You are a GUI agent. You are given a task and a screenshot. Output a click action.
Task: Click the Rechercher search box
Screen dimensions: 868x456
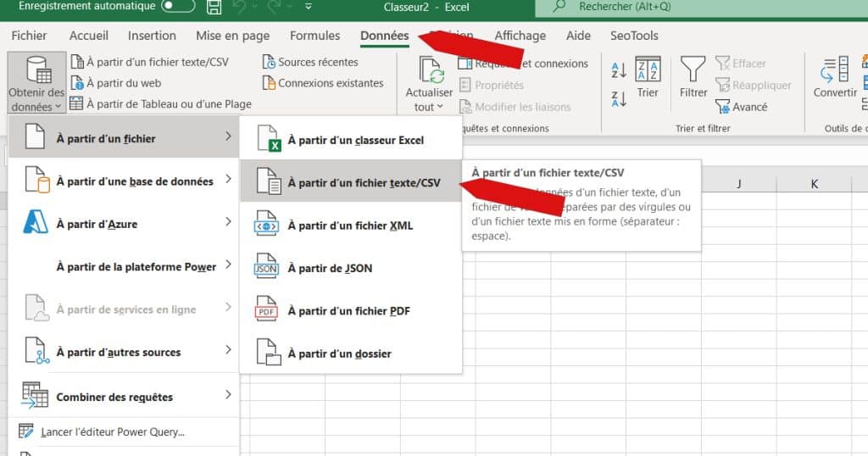(x=701, y=7)
